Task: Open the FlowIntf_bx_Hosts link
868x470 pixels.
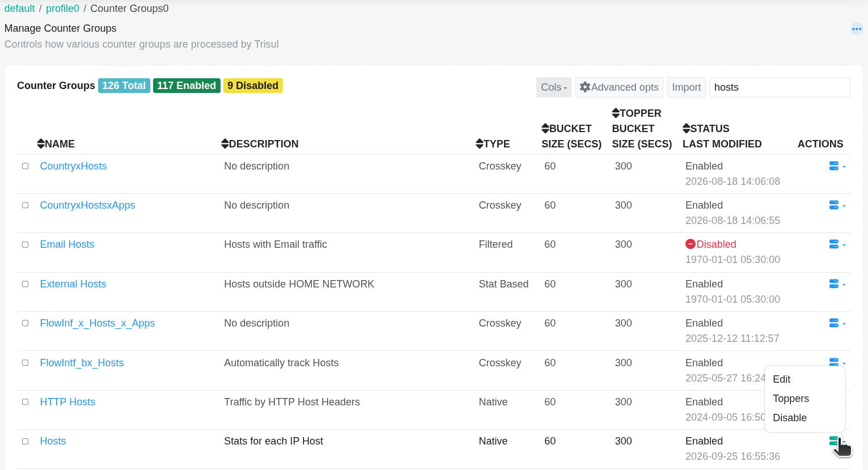Action: click(82, 363)
